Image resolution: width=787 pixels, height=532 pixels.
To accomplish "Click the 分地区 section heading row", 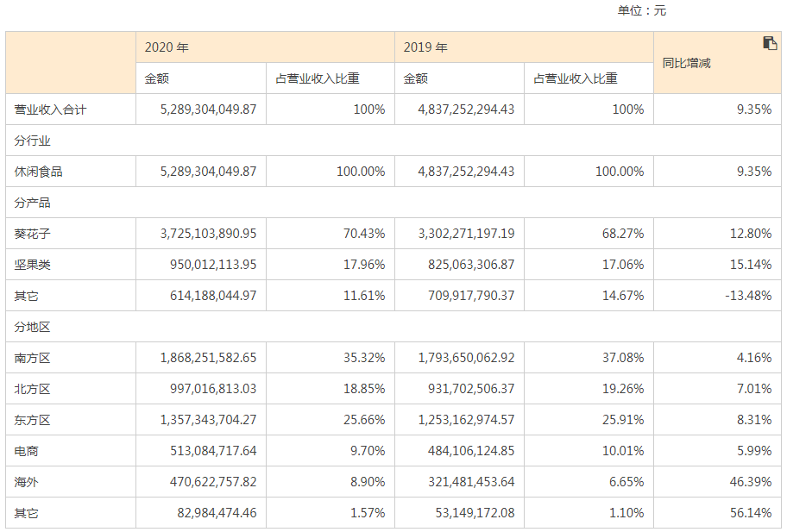I will pyautogui.click(x=33, y=327).
